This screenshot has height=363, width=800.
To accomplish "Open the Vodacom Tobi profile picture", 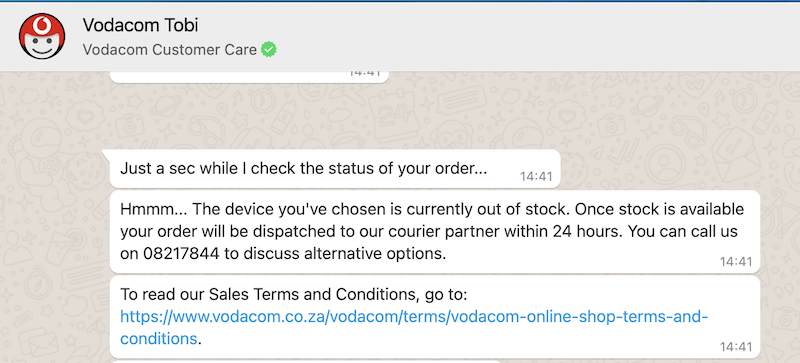I will click(x=42, y=36).
